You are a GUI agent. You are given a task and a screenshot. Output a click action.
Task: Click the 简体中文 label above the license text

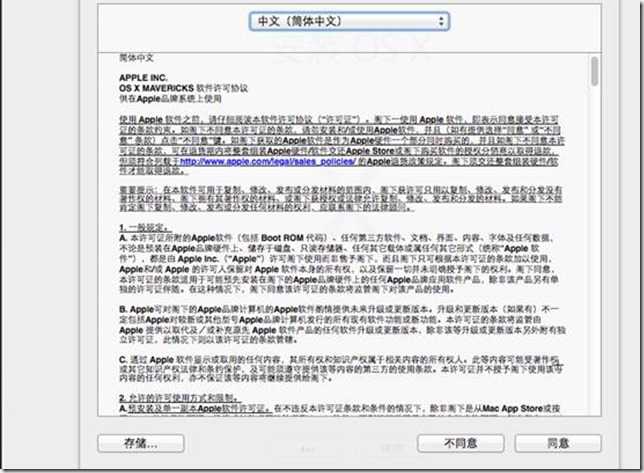[136, 58]
